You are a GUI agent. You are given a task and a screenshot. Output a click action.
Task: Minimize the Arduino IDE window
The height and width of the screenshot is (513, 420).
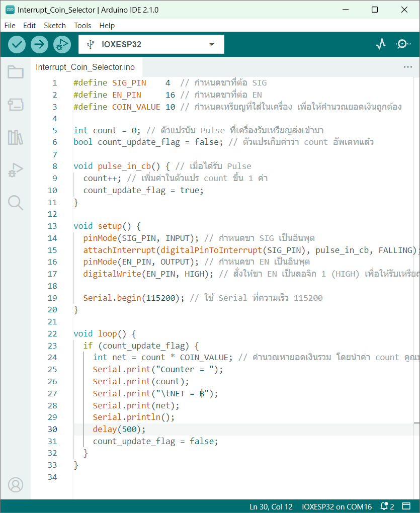tap(346, 10)
